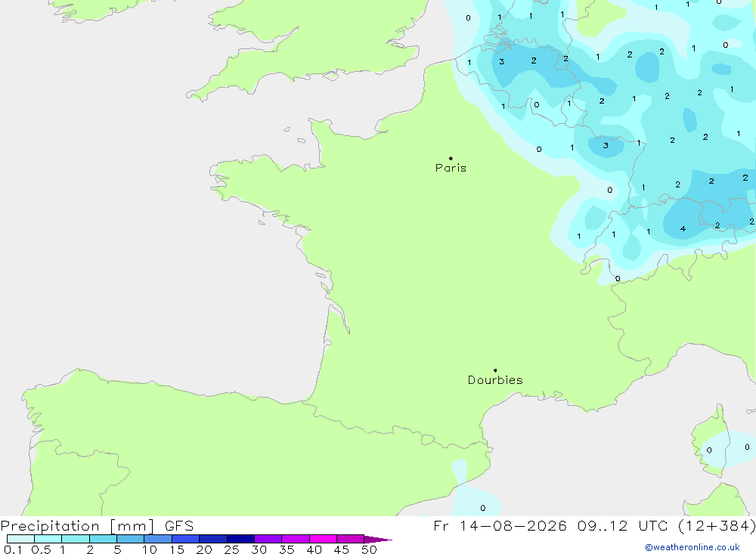
Task: Click the 5–10 mm legend color swatch
Action: click(131, 539)
